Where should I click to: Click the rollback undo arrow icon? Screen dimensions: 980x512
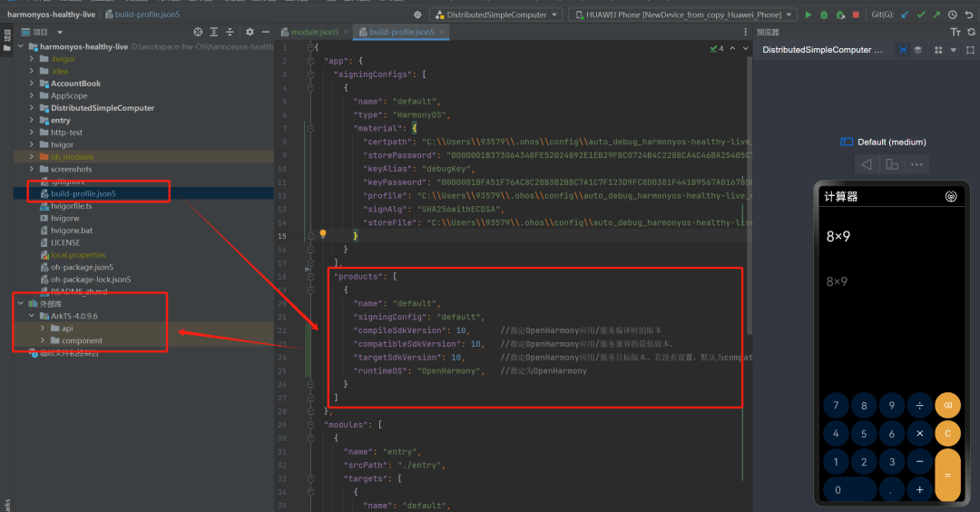(x=969, y=15)
